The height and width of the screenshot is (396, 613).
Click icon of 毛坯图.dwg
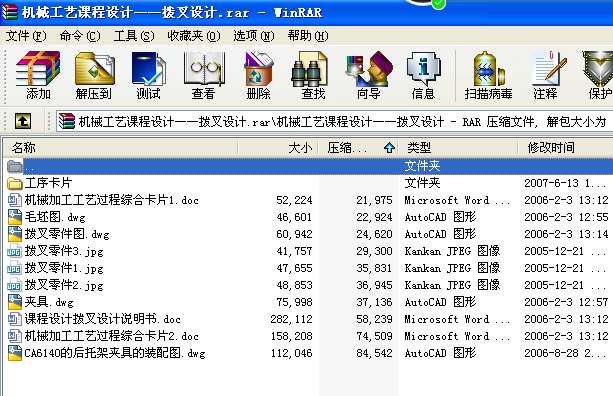point(14,217)
